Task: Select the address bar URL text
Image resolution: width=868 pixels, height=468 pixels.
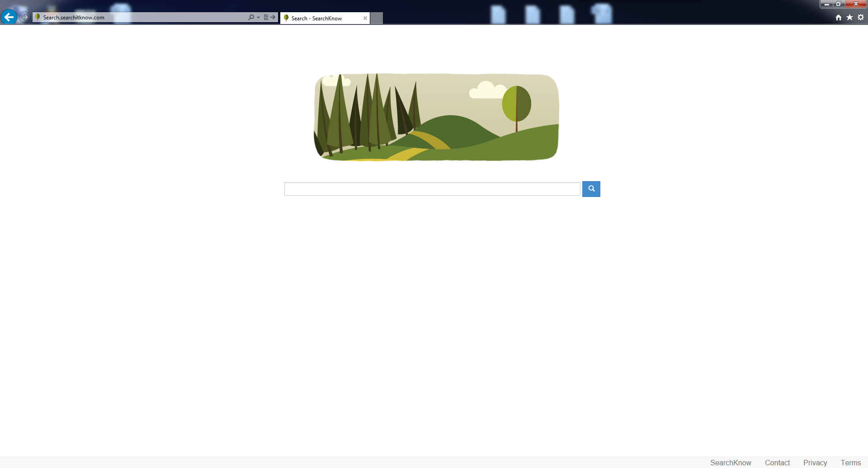Action: click(x=74, y=17)
